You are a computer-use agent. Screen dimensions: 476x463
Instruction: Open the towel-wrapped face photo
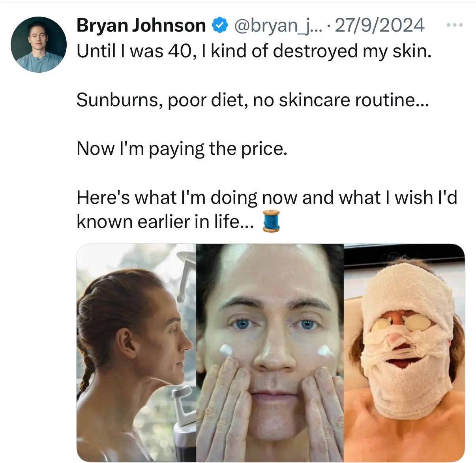click(405, 353)
